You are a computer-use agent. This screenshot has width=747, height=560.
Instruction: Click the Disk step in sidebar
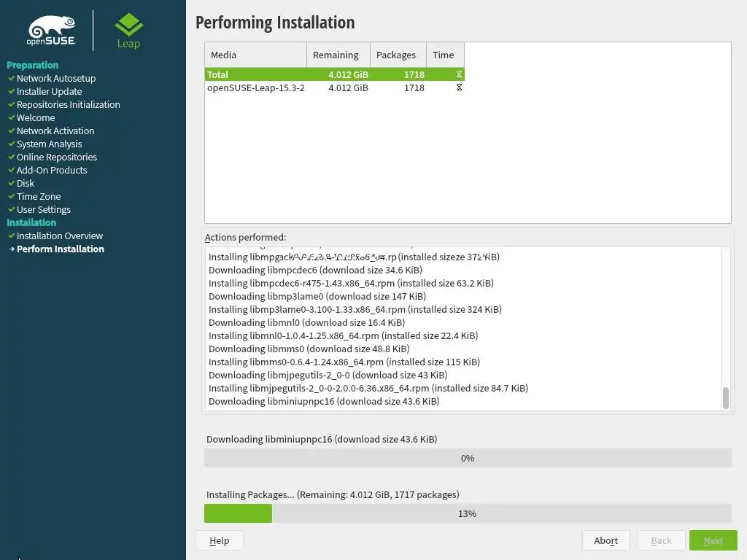tap(26, 183)
